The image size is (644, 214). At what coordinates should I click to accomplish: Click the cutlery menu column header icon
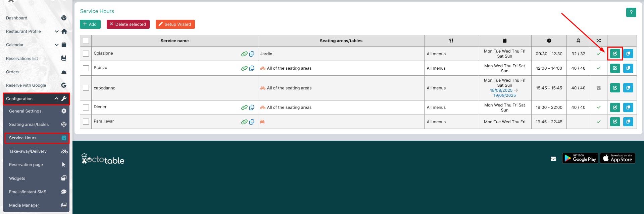click(451, 41)
